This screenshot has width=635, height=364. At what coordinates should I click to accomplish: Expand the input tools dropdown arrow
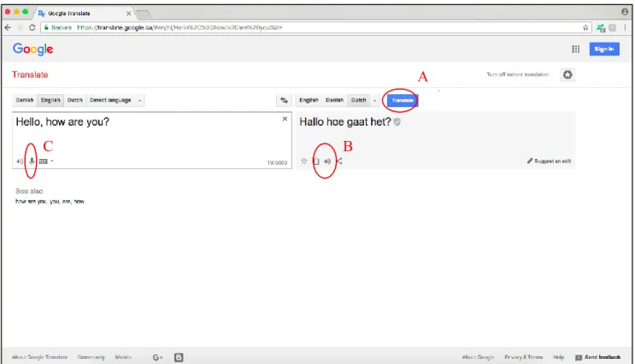(52, 161)
